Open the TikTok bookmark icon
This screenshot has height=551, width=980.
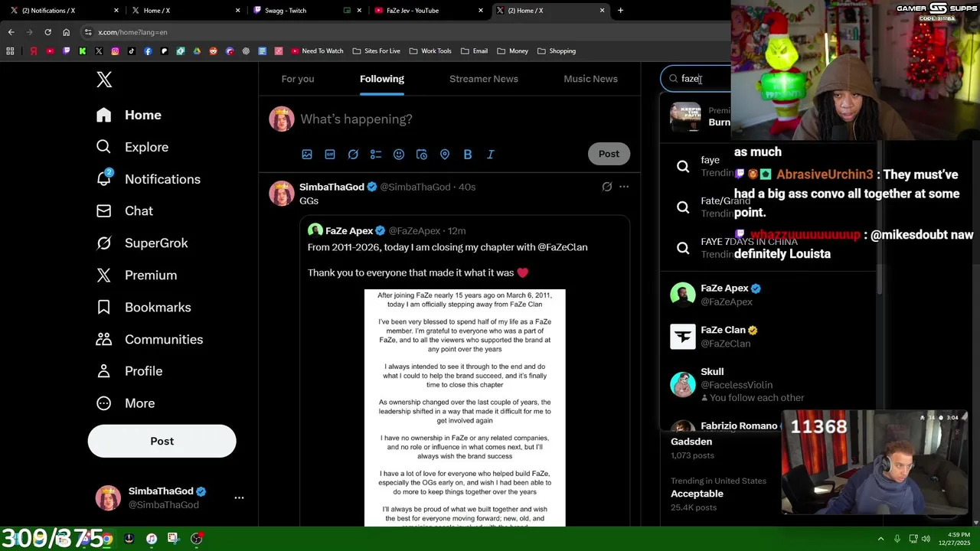pos(132,51)
